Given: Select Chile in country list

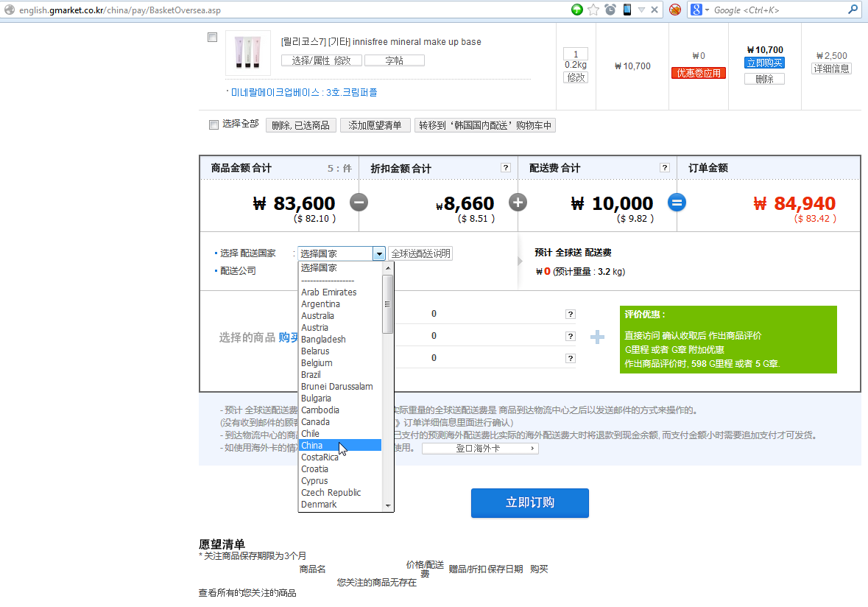Looking at the screenshot, I should point(340,433).
